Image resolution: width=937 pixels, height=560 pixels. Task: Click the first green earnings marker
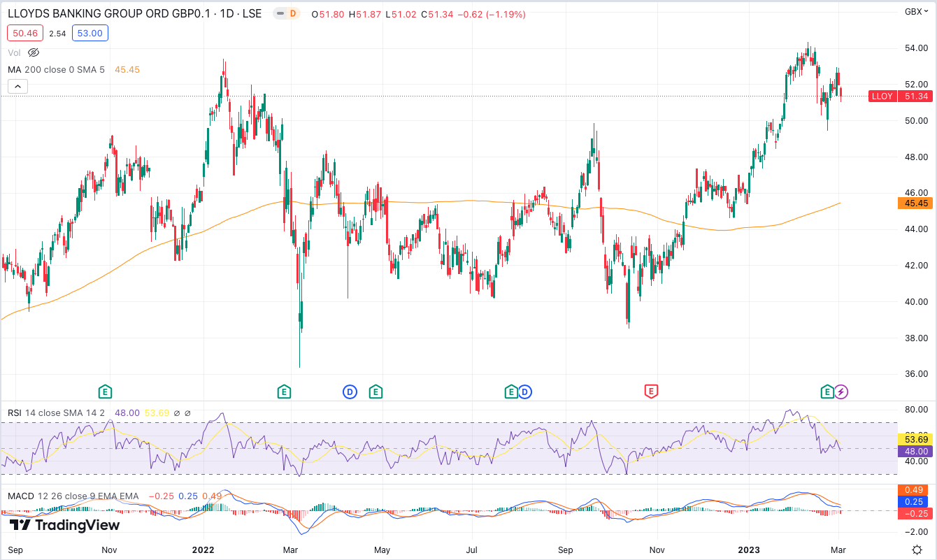click(x=106, y=392)
